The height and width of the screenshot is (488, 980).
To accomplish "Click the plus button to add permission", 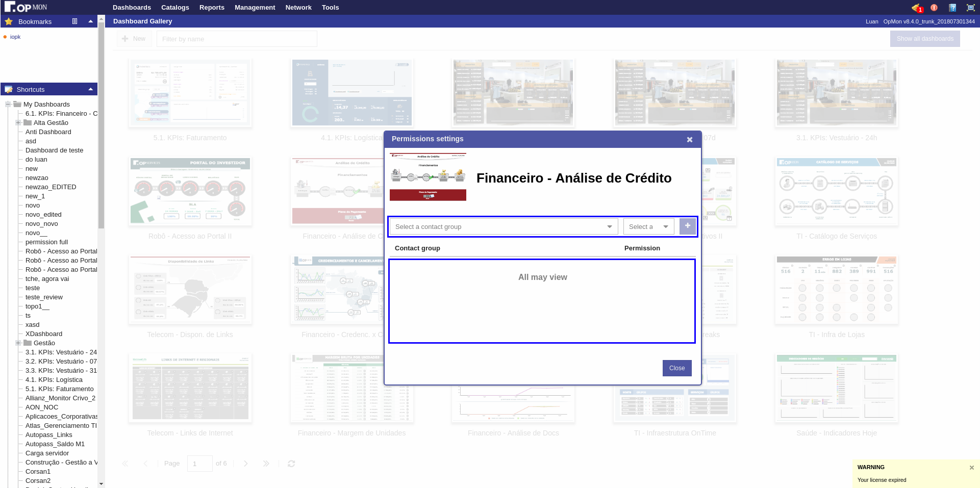I will pos(687,226).
